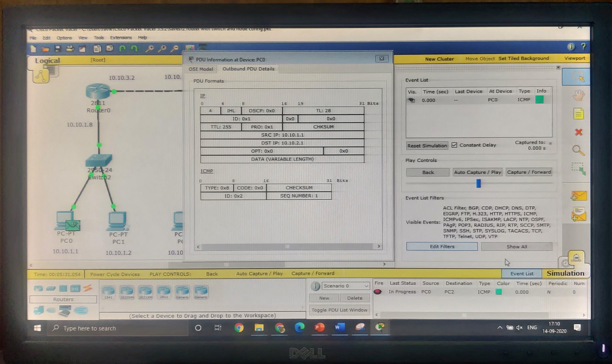Click the question mark help icon

click(x=583, y=46)
